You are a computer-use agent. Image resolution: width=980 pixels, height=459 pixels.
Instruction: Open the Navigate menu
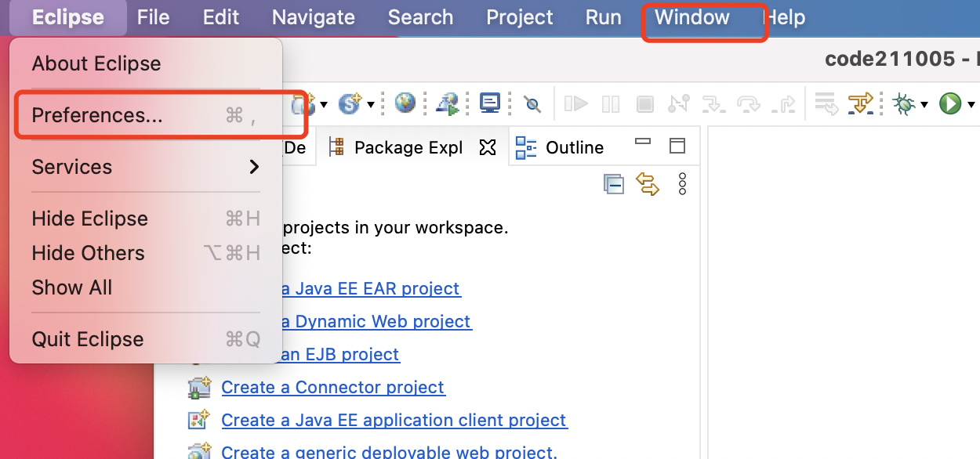pos(314,17)
